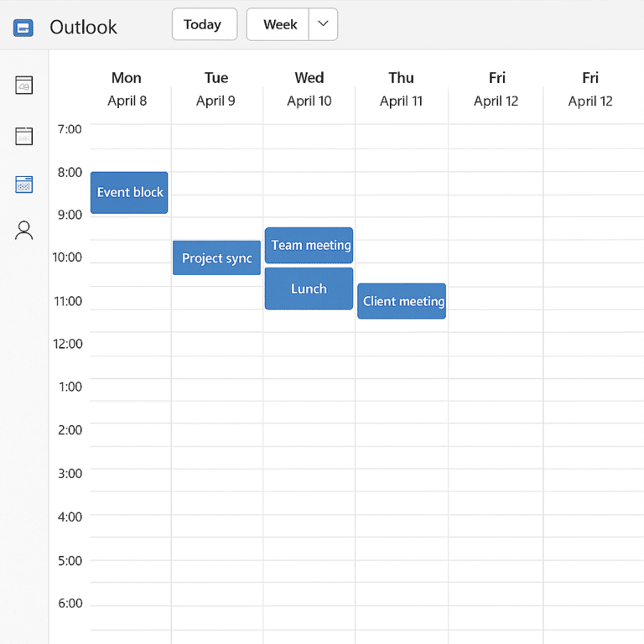Click the Outlook title text
Image resolution: width=644 pixels, height=644 pixels.
coord(83,28)
